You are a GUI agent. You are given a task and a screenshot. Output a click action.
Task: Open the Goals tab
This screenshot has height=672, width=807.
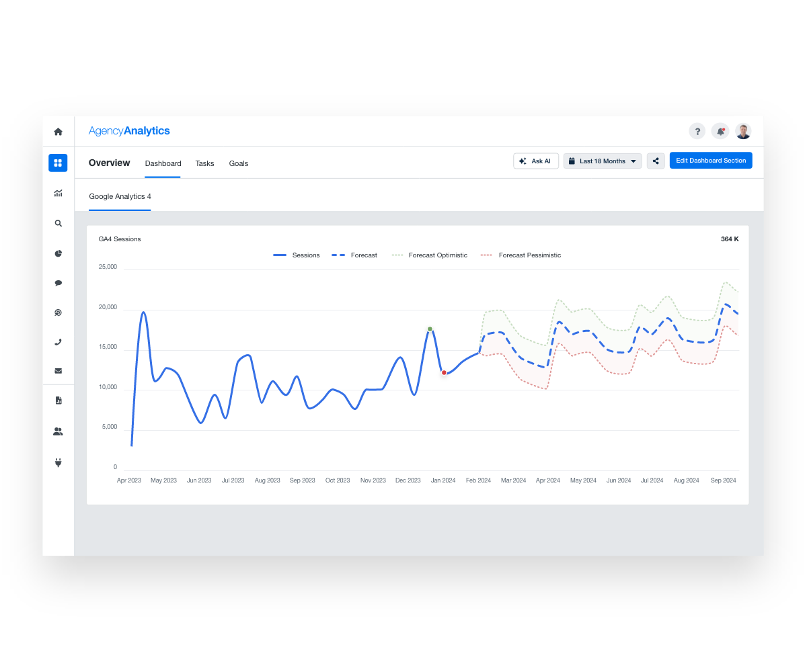[238, 163]
